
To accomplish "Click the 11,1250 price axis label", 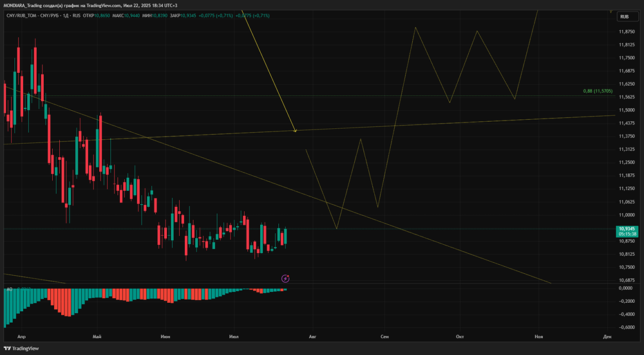I will [627, 189].
